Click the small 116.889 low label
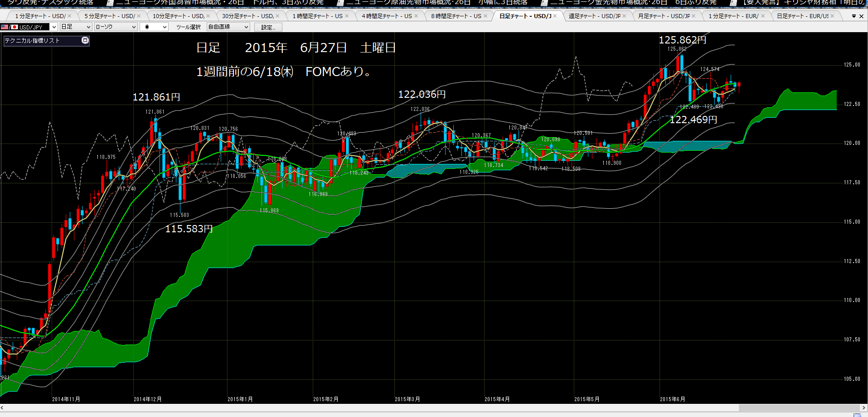Screen dimensions: 868x417 tap(318, 194)
